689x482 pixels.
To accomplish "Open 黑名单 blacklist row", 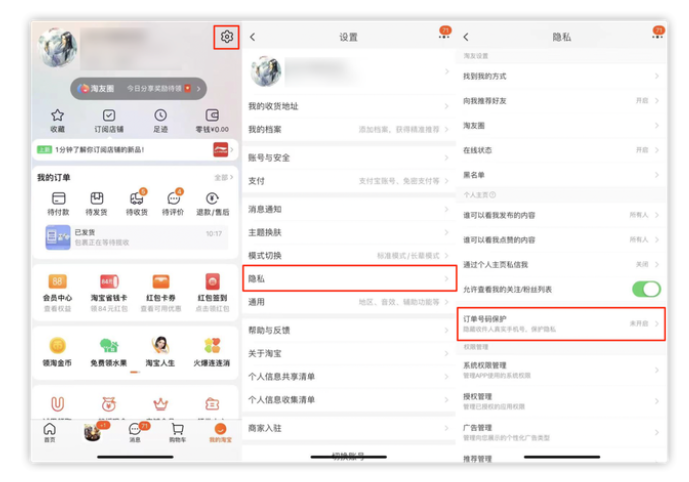I will pyautogui.click(x=562, y=175).
